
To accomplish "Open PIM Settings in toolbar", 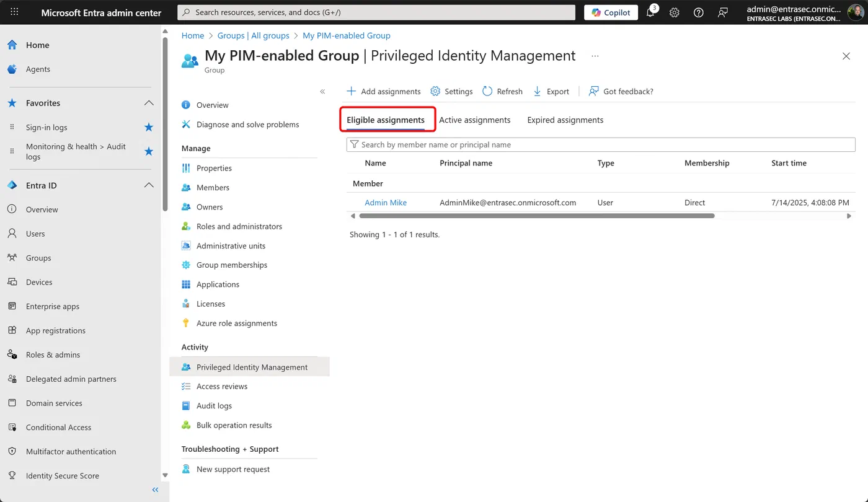I will (x=451, y=91).
